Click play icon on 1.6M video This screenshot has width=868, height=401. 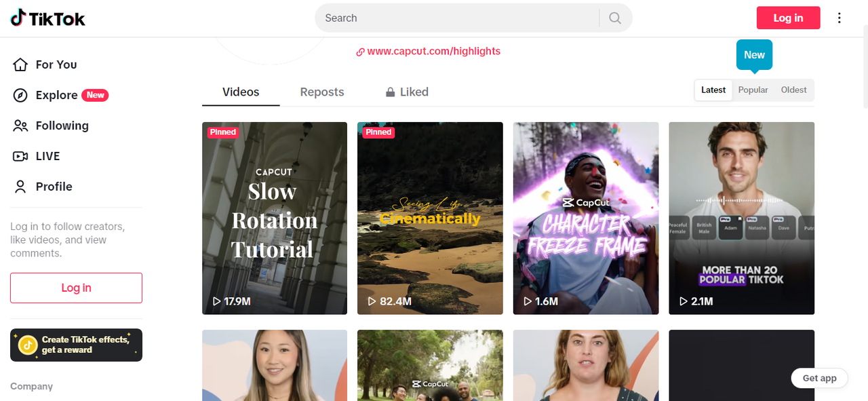click(528, 301)
